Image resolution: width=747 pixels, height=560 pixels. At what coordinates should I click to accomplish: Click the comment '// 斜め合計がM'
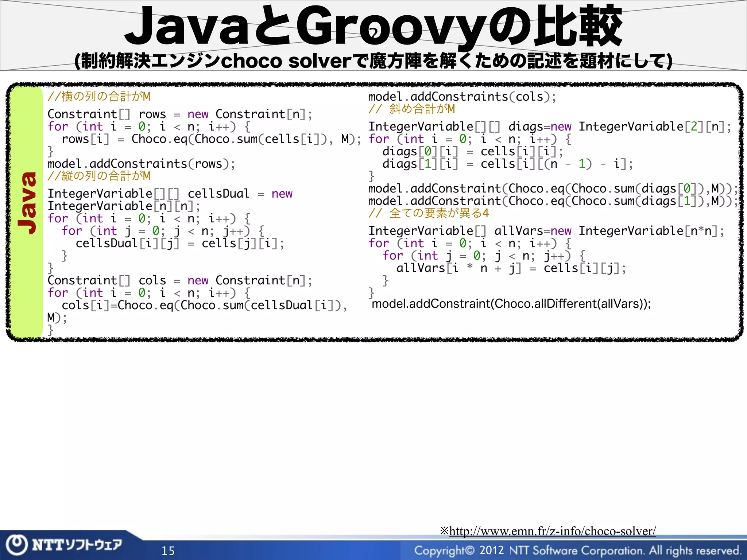pyautogui.click(x=412, y=109)
